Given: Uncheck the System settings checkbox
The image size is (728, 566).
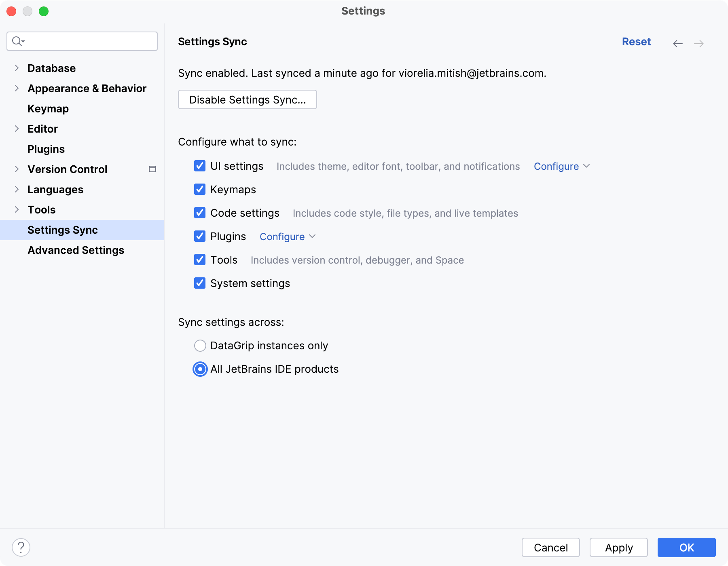Looking at the screenshot, I should coord(200,283).
